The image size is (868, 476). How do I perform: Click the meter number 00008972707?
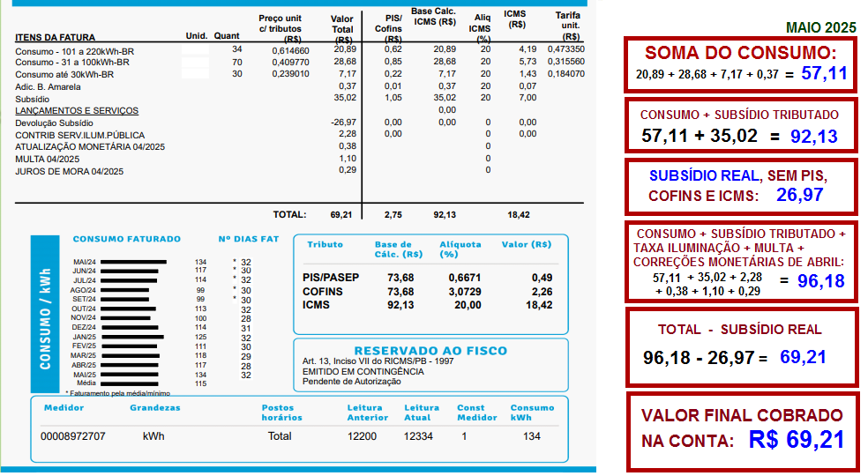73,436
